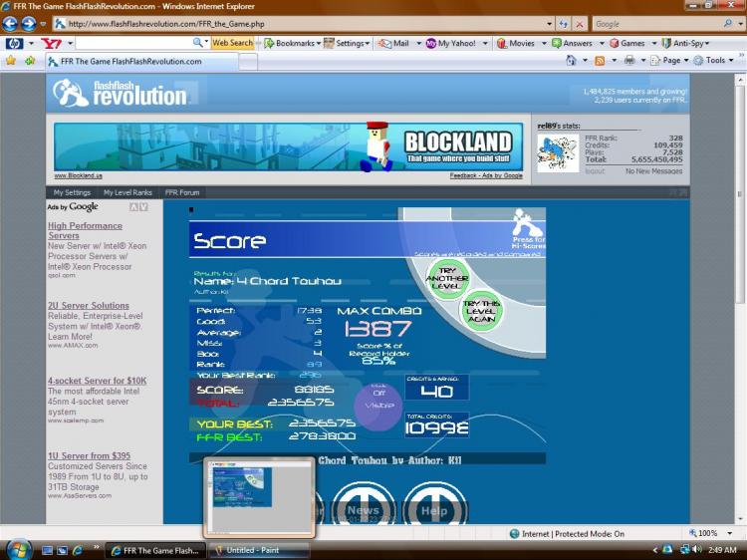Click the Web Search button

coord(232,43)
